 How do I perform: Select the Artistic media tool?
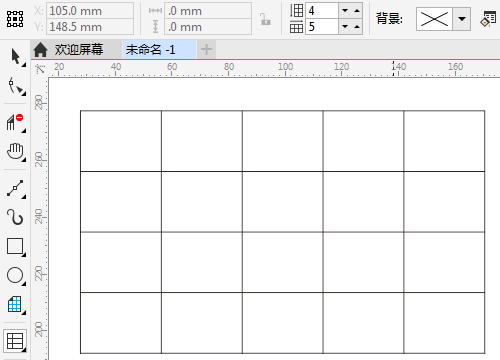[x=15, y=217]
